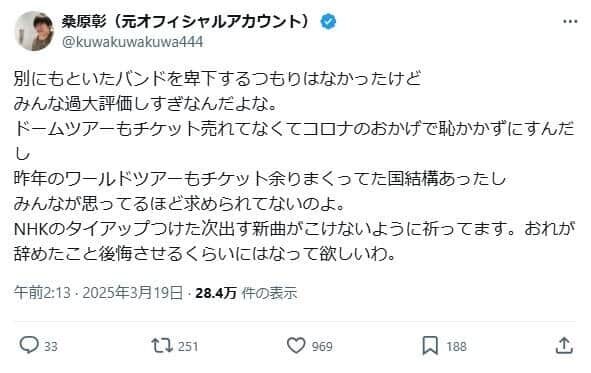Viewport: 591px width, 373px height.
Task: View the 28.4万 件の表示 view count
Action: tap(247, 293)
